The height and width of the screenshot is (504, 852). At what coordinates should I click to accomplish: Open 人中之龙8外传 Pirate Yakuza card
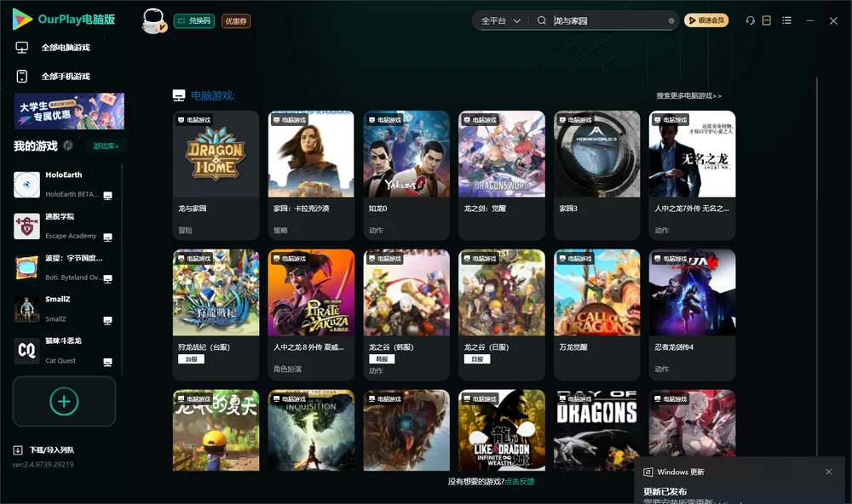tap(311, 314)
